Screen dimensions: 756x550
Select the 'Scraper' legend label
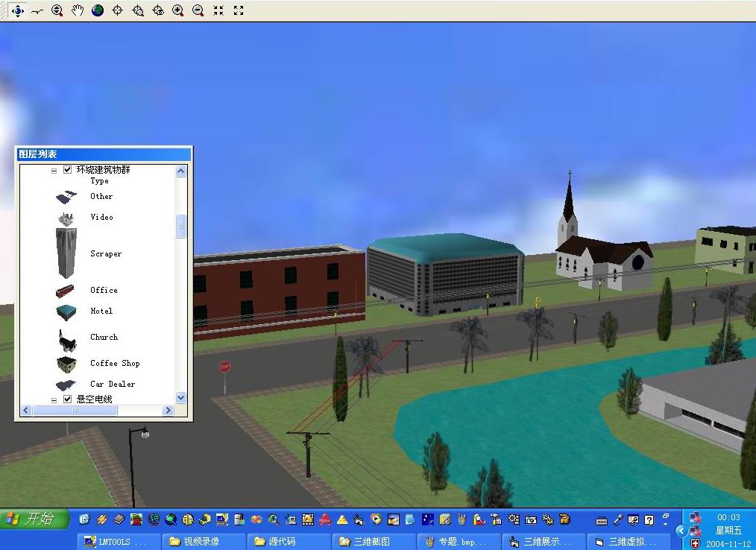[106, 253]
